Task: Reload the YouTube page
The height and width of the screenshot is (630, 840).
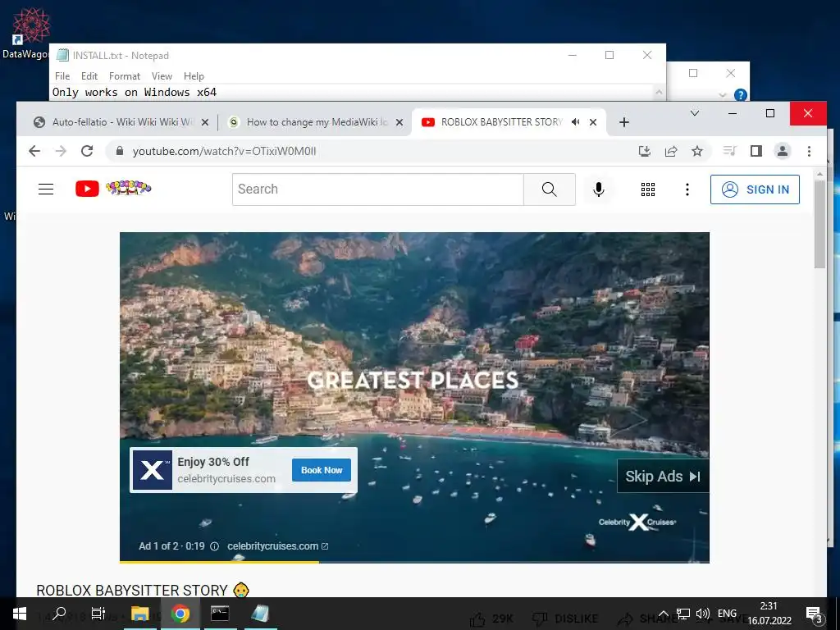Action: (x=87, y=151)
